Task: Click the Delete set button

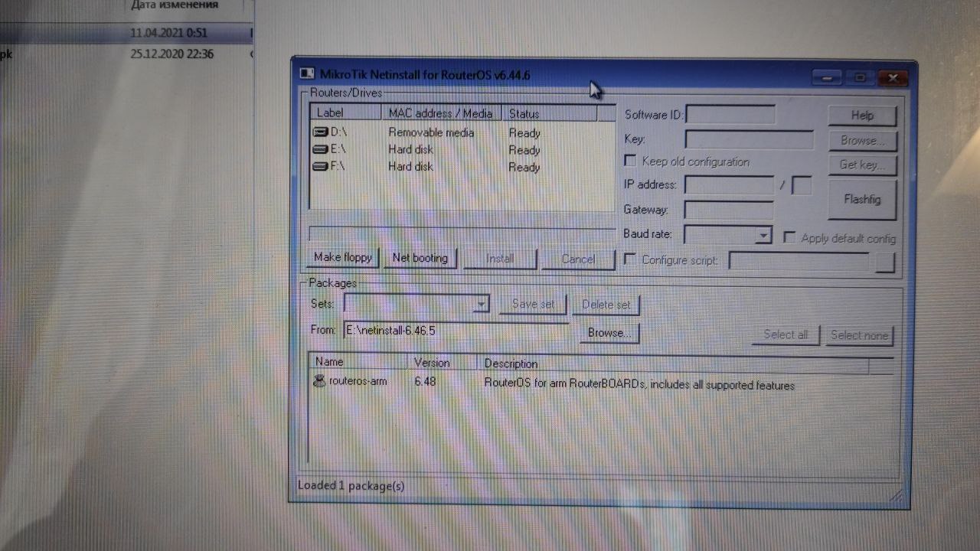Action: coord(606,305)
